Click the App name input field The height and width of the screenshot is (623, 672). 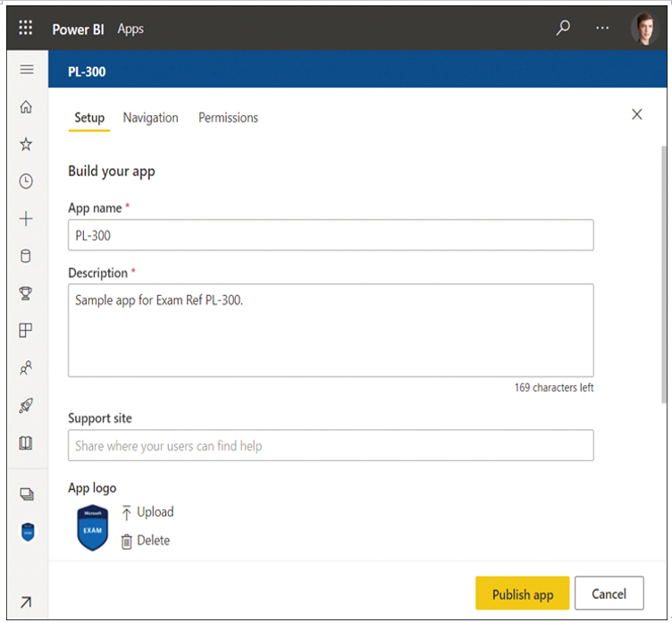(x=331, y=235)
